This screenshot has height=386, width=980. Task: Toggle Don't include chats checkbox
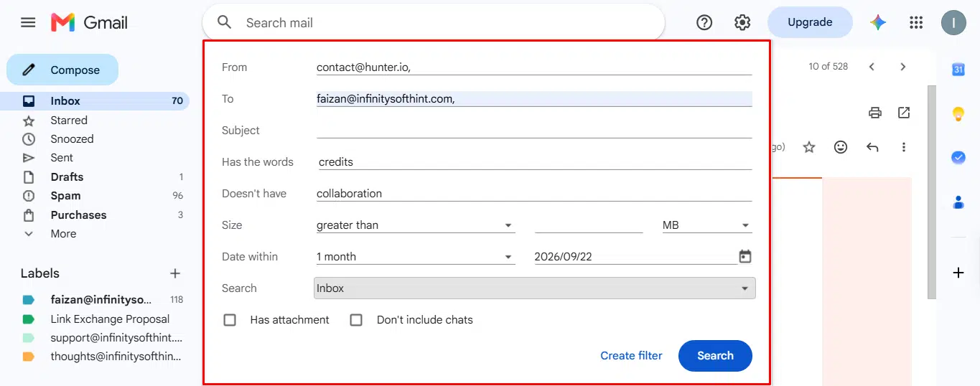pyautogui.click(x=356, y=320)
